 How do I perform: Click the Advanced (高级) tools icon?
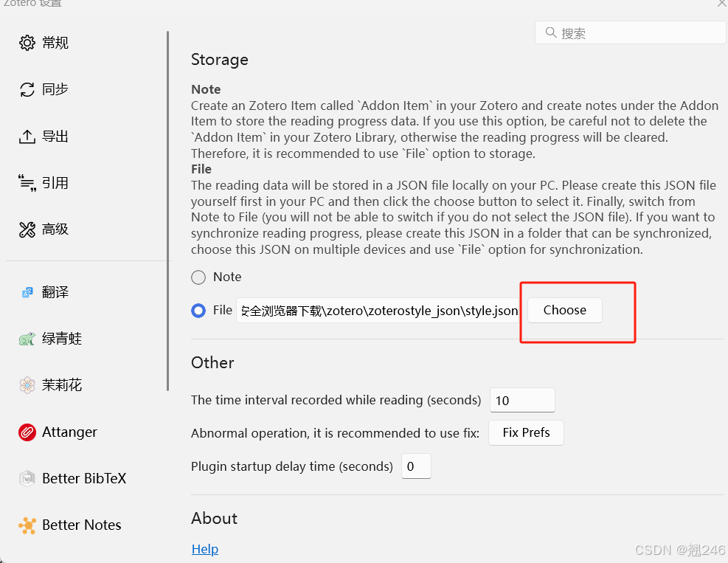[x=27, y=229]
